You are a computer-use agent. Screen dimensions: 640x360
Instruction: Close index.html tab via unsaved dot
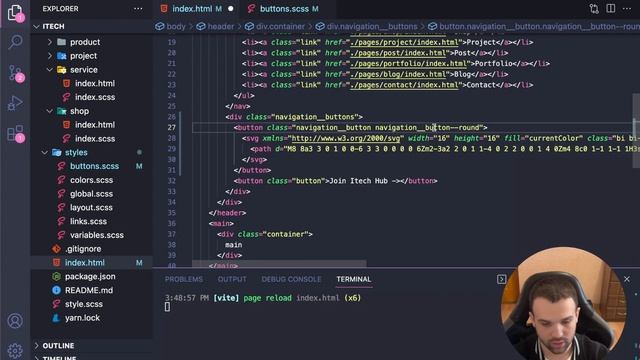pyautogui.click(x=231, y=9)
